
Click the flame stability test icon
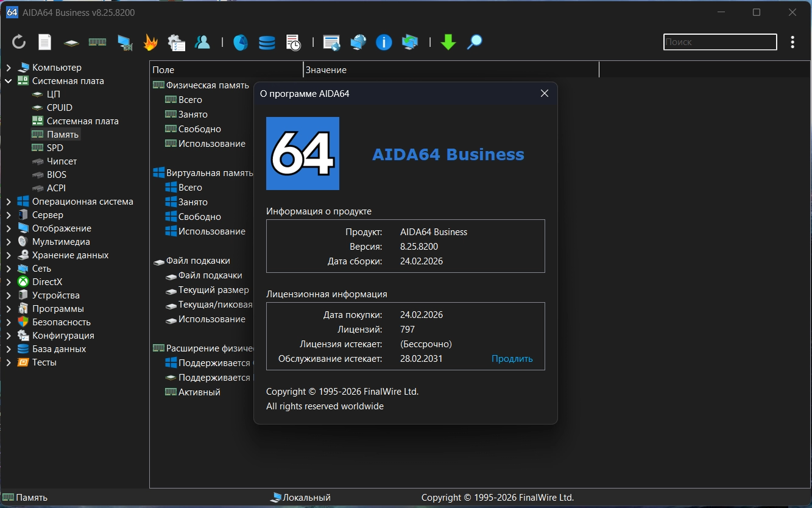tap(150, 42)
